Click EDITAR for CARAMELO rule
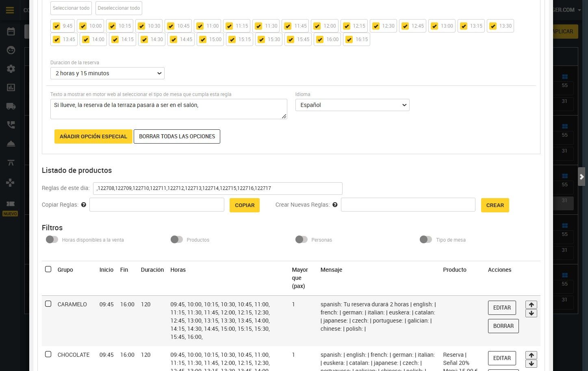Viewport: 588px width, 371px height. (x=502, y=308)
